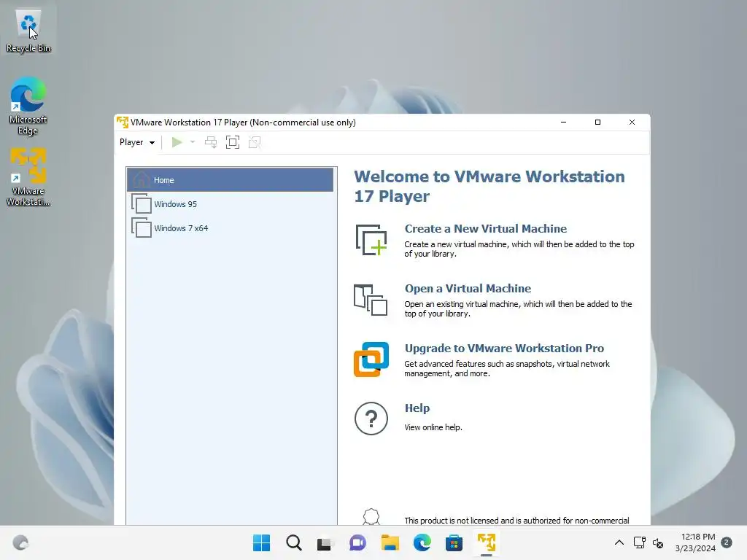
Task: Open Microsoft Store from the taskbar
Action: 454,542
